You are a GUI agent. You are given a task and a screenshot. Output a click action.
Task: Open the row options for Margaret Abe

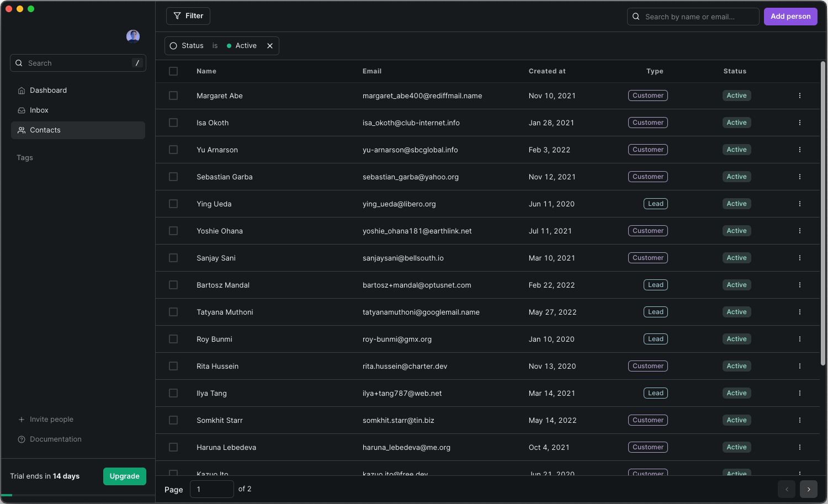tap(799, 96)
